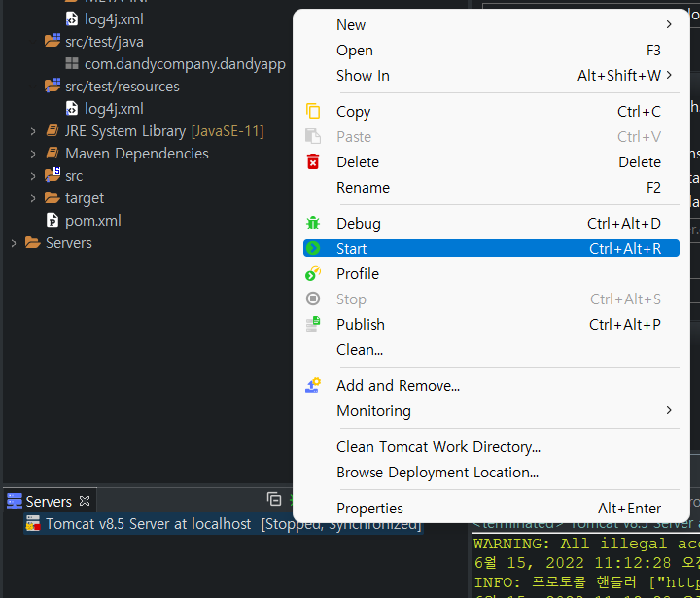This screenshot has height=598, width=700.
Task: Switch to the Servers view tab
Action: (49, 501)
